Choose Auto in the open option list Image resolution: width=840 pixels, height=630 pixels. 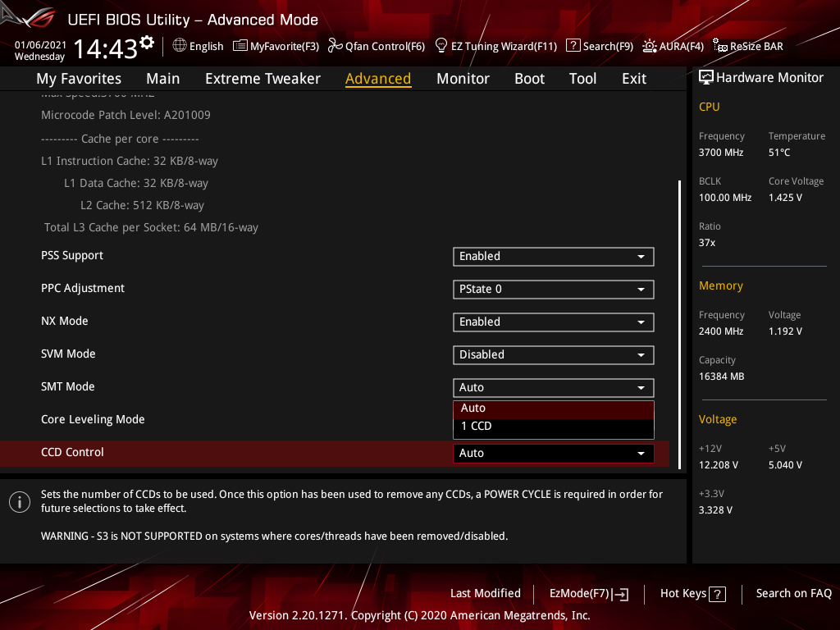pyautogui.click(x=554, y=409)
